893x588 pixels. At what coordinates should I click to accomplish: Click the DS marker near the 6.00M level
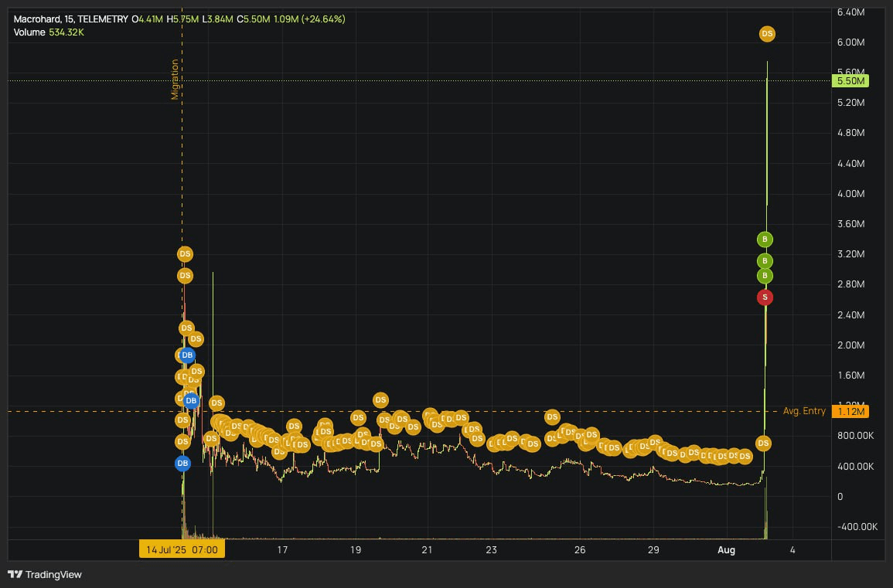pos(766,33)
